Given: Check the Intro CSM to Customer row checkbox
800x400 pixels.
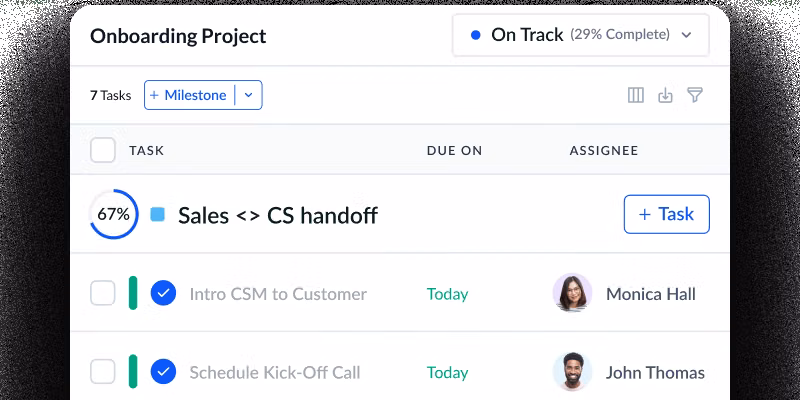Looking at the screenshot, I should 103,294.
